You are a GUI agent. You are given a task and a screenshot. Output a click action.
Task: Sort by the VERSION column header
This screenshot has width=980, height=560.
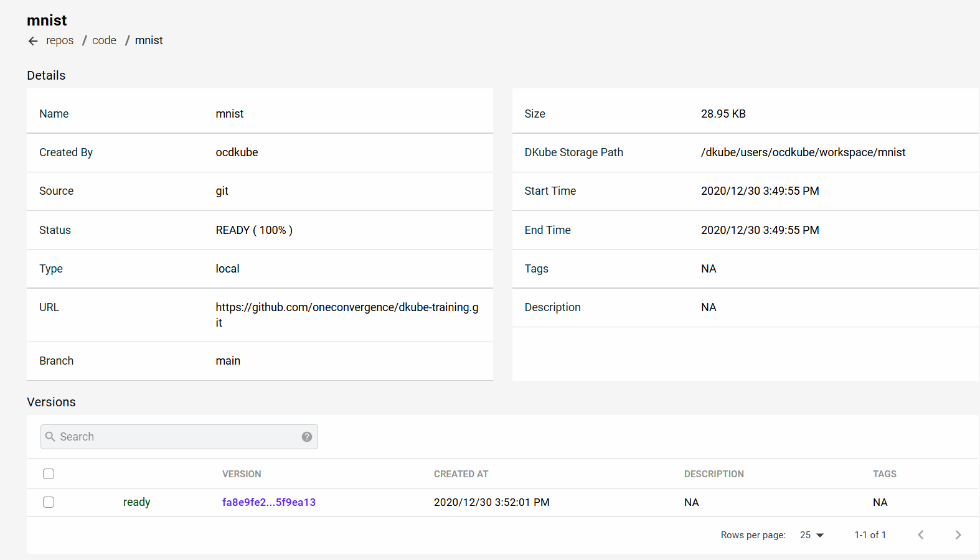coord(242,474)
